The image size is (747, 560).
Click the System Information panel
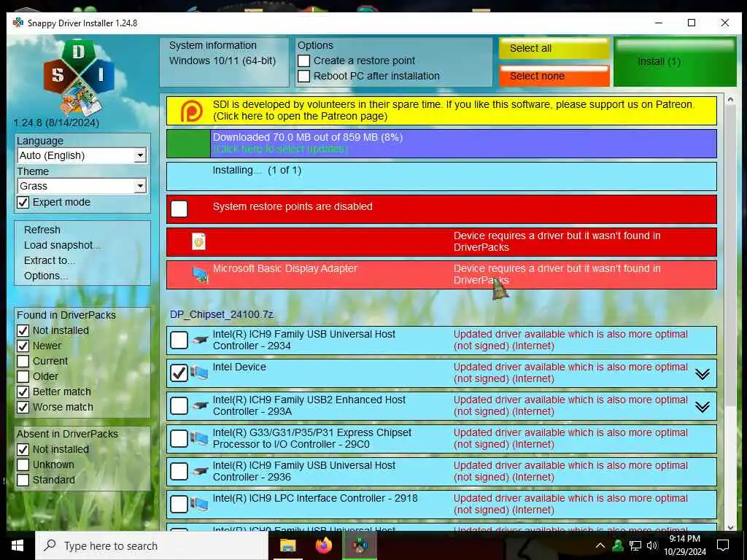tap(224, 62)
